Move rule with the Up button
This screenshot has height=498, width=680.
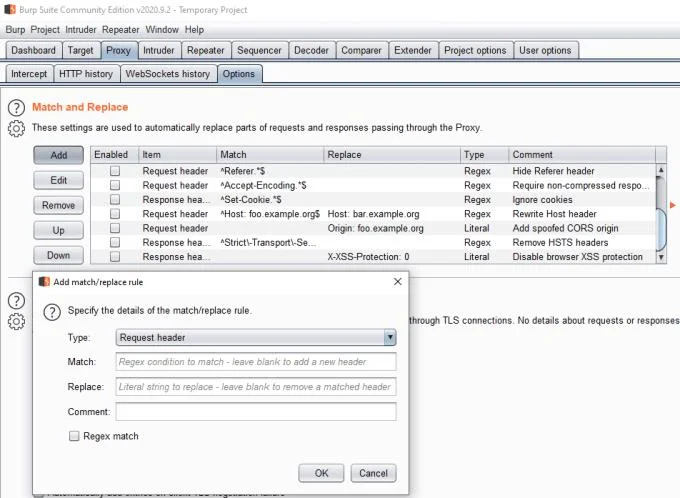[59, 230]
